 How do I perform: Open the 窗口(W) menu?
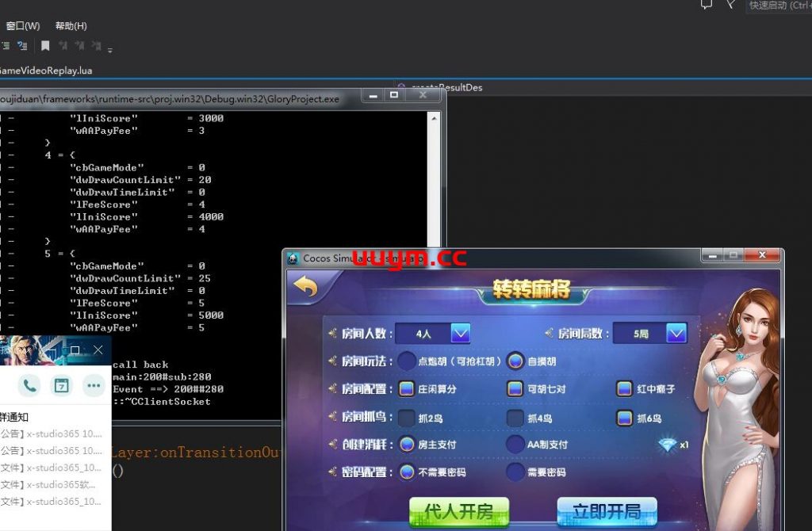[x=23, y=26]
